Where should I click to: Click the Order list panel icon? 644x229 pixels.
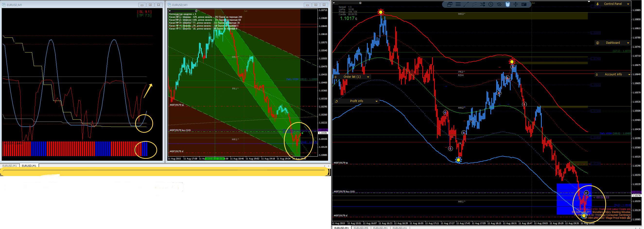[x=336, y=77]
